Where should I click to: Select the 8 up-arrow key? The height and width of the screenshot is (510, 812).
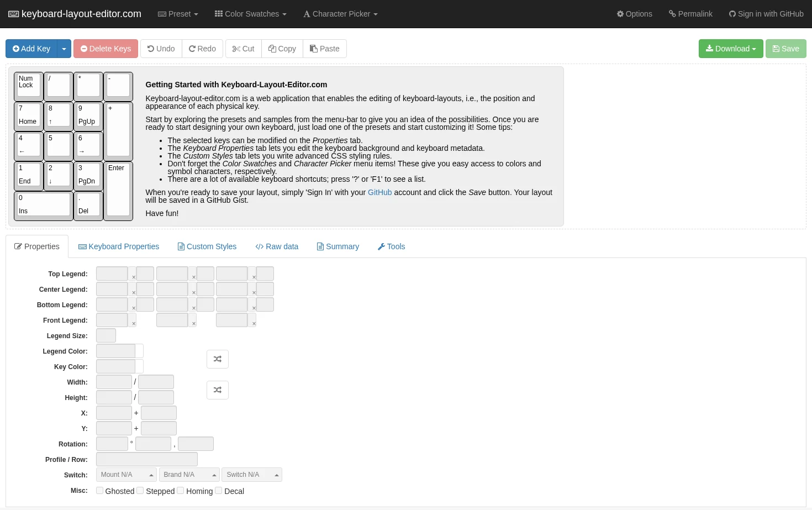(59, 117)
